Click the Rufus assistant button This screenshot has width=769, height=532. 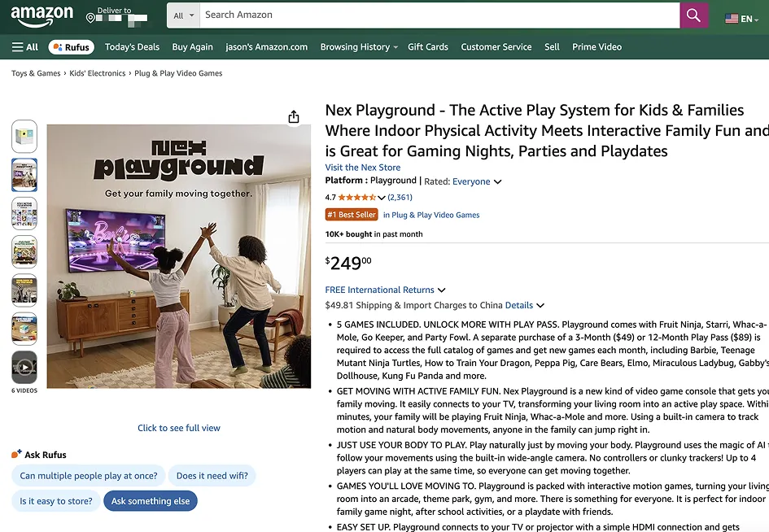pyautogui.click(x=71, y=47)
